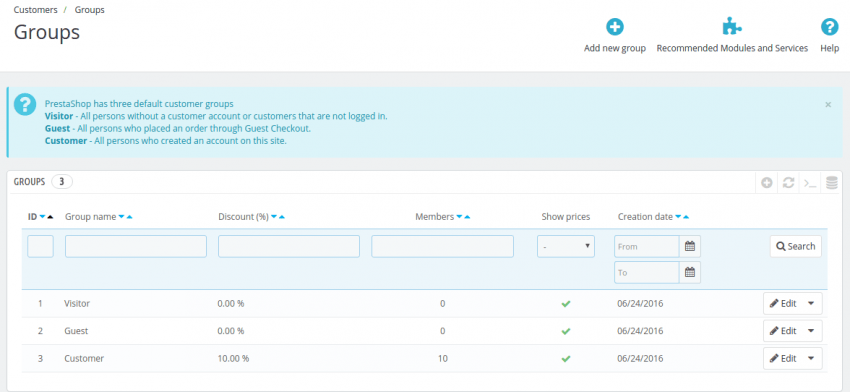Click the Show prices column header
850x392 pixels.
(x=566, y=217)
